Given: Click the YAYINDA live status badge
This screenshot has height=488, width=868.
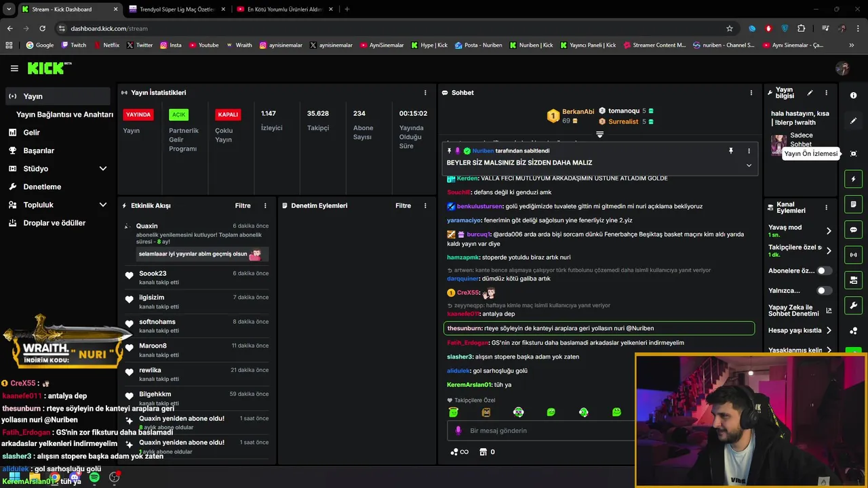Looking at the screenshot, I should point(138,115).
